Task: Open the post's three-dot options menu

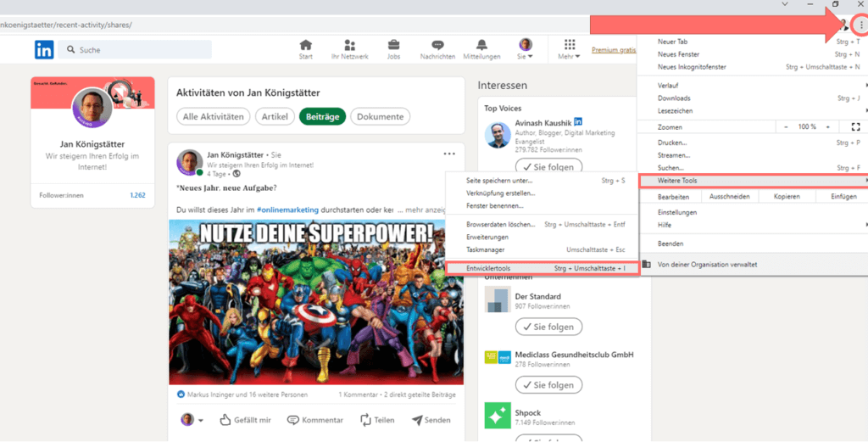Action: tap(449, 154)
